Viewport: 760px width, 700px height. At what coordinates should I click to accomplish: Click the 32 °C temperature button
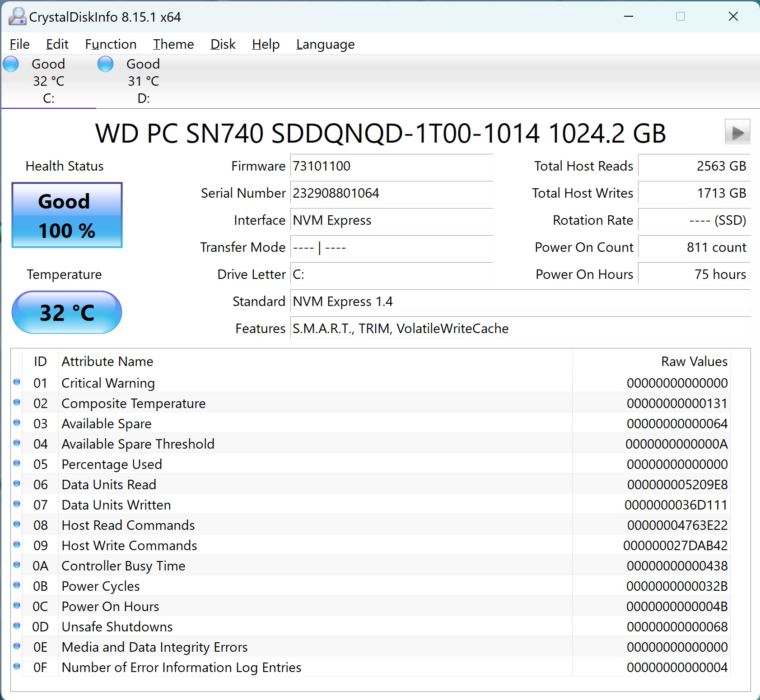(67, 312)
